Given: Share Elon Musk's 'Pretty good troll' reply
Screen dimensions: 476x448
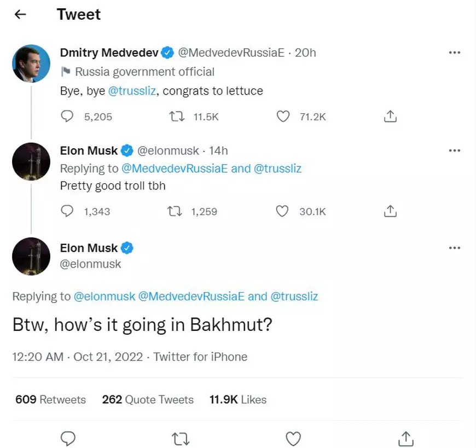Looking at the screenshot, I should (390, 211).
